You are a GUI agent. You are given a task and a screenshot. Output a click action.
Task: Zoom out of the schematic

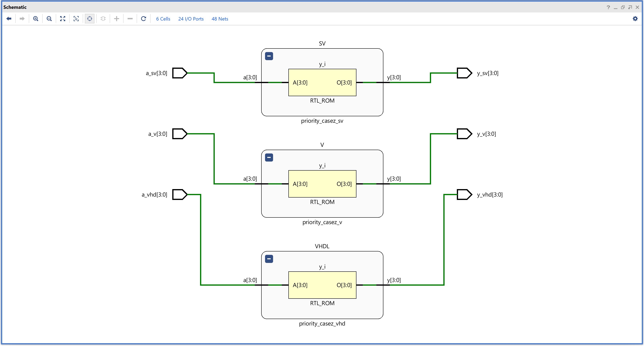(49, 19)
